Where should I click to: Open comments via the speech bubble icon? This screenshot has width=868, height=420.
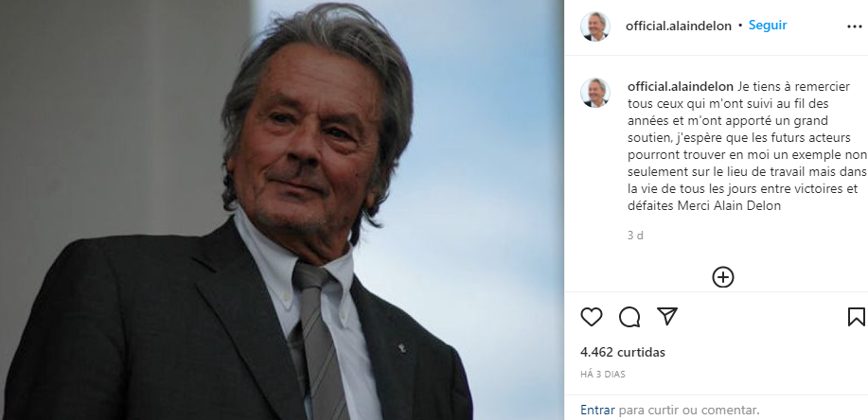click(629, 316)
